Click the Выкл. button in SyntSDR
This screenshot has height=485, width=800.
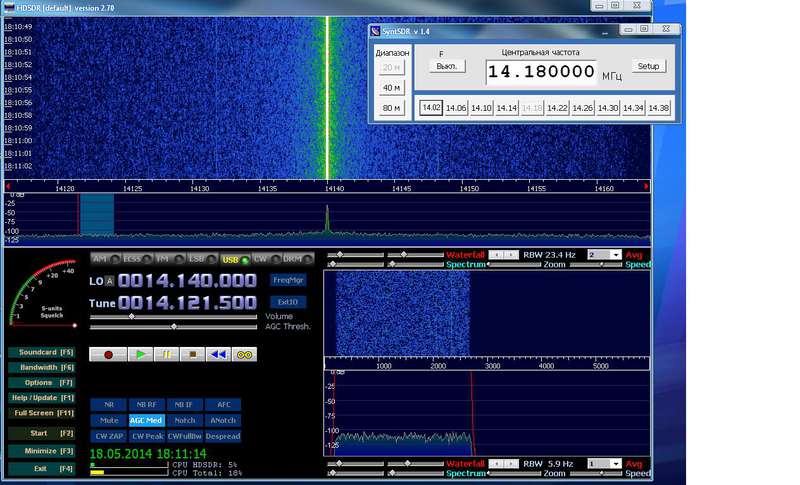point(447,66)
